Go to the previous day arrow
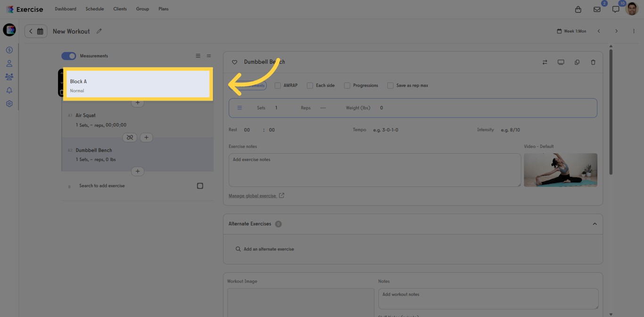The height and width of the screenshot is (317, 644). pos(599,31)
